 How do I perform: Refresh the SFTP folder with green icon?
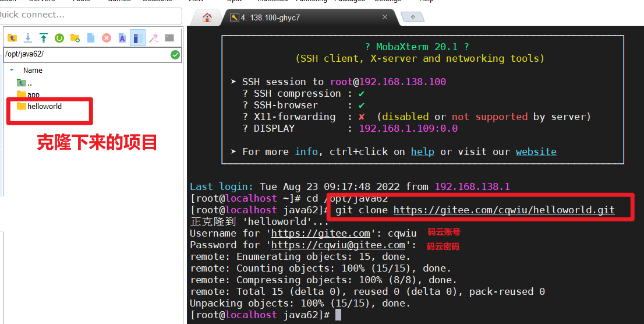coord(59,38)
